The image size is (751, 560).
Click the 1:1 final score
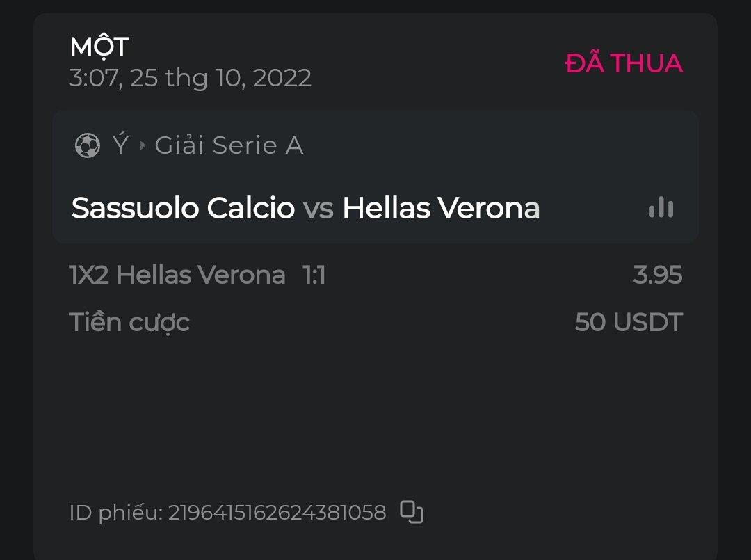tap(314, 275)
